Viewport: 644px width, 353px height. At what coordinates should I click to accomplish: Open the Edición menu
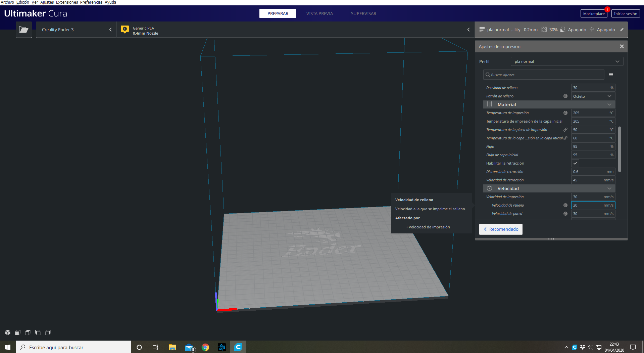23,2
